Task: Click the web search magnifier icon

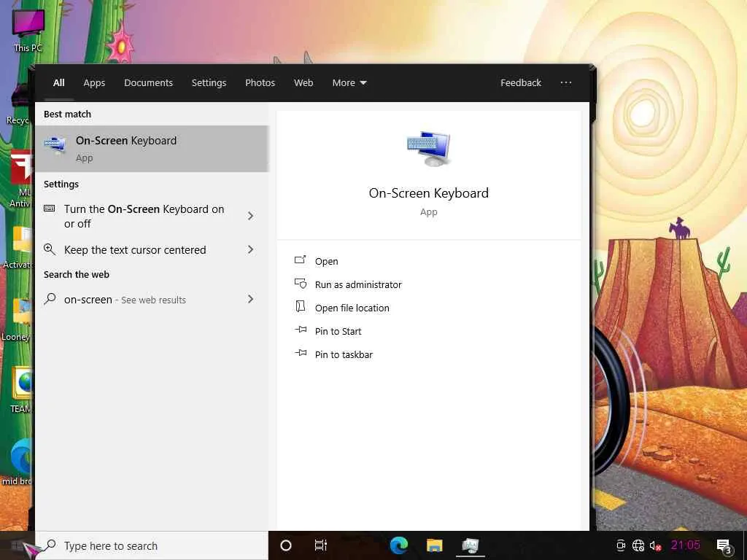Action: point(50,299)
